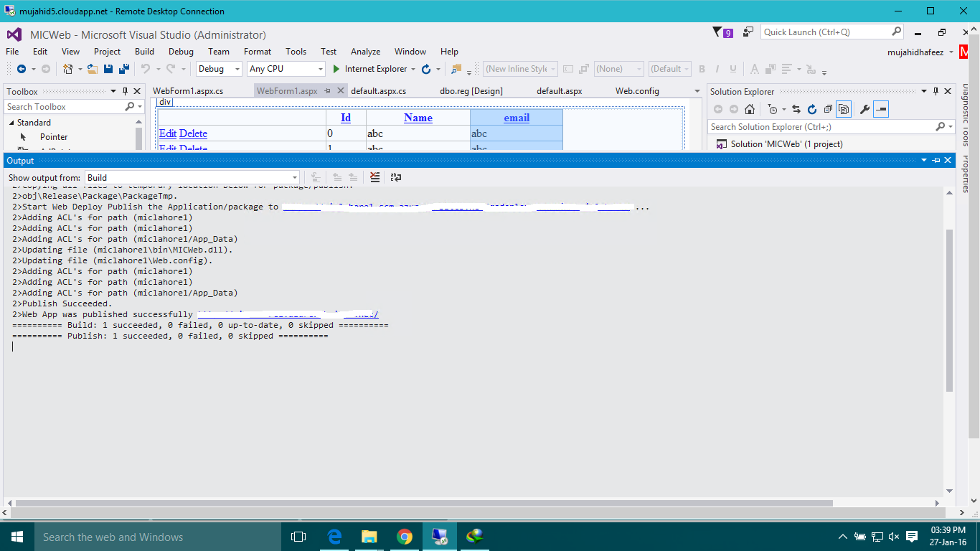Open the Analyze menu

[365, 52]
